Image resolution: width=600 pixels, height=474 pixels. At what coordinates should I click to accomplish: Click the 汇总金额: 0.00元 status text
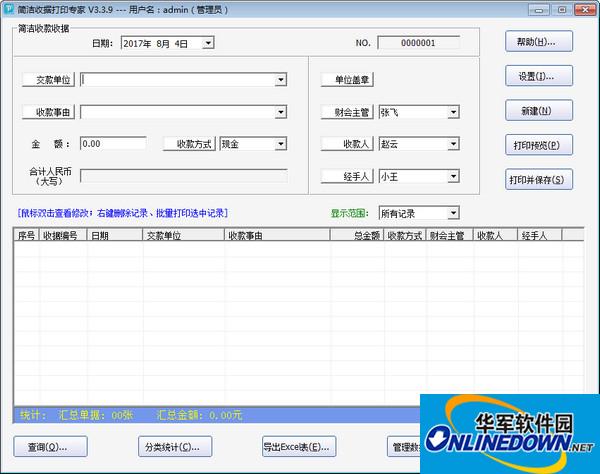tap(199, 415)
